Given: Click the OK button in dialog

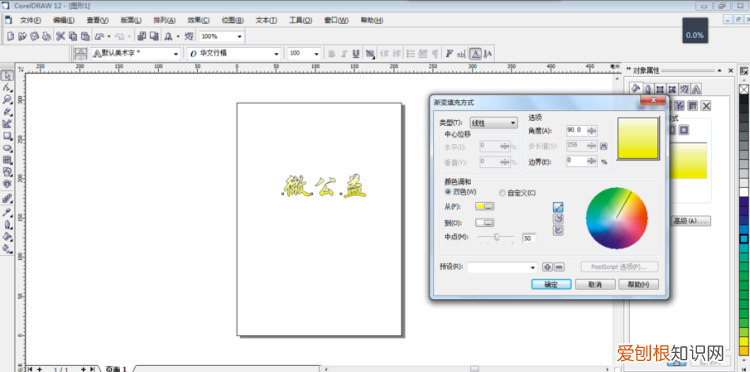Looking at the screenshot, I should pos(551,284).
